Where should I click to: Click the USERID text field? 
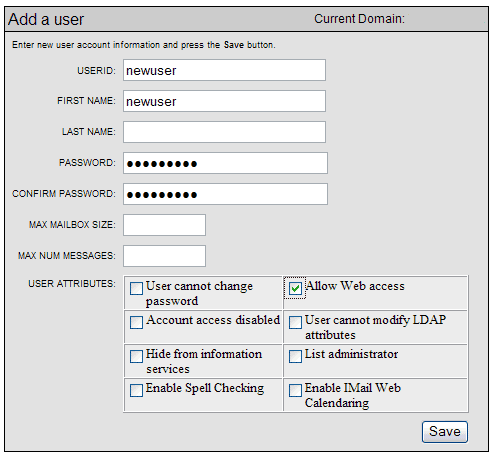(x=224, y=70)
